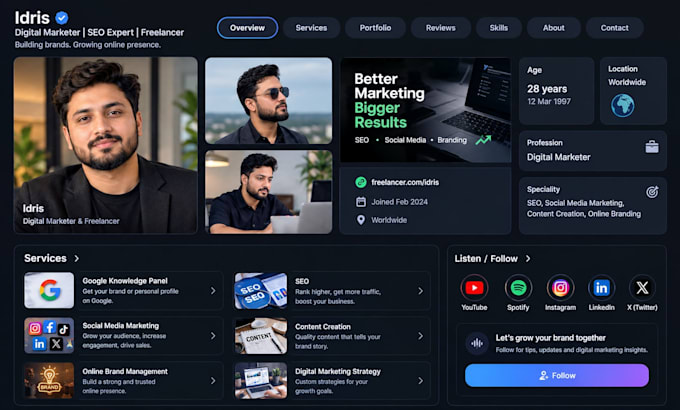
Task: Open the Skills tab
Action: 499,28
